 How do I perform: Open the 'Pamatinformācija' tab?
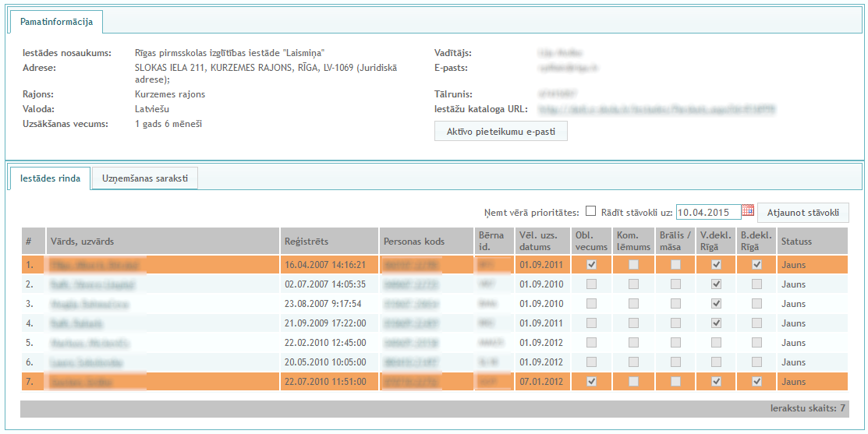56,22
